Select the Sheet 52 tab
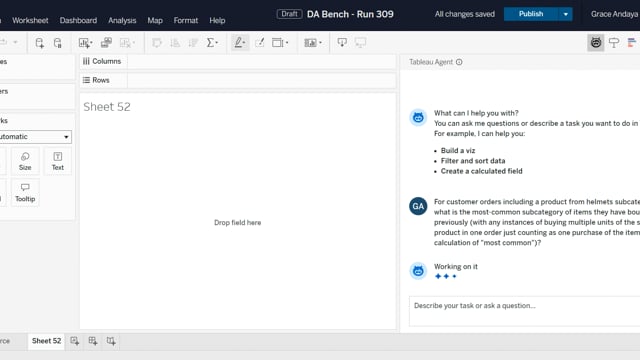 pos(46,341)
